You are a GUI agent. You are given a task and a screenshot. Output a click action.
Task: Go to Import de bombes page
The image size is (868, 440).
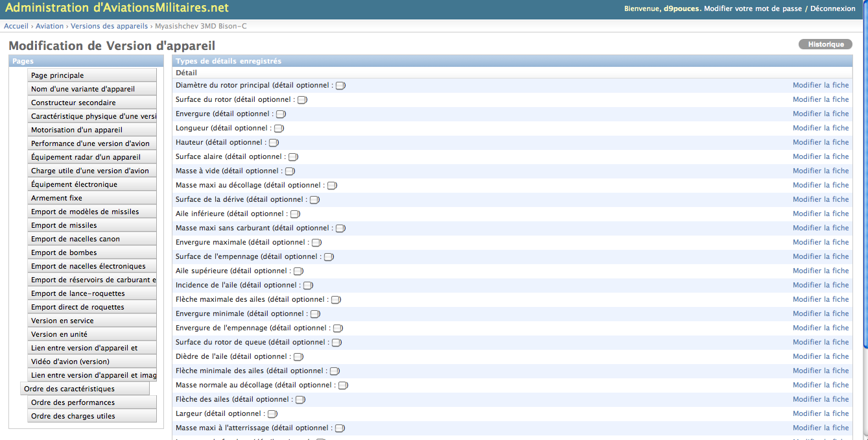point(91,252)
